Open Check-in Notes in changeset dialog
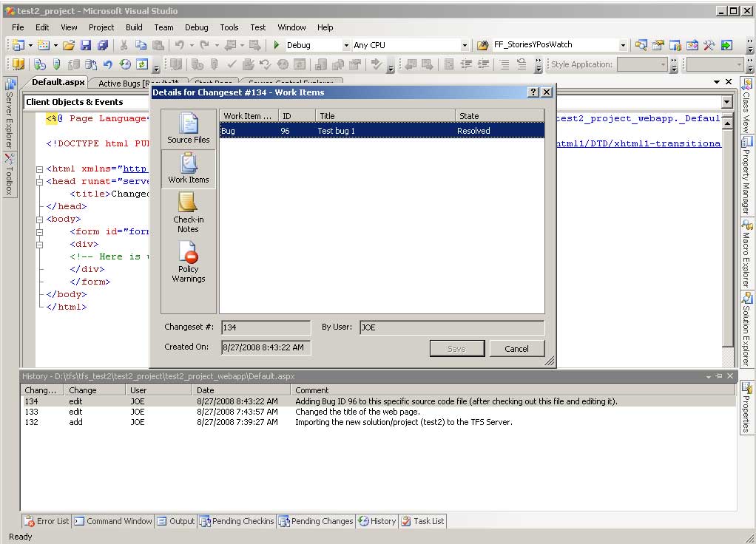Image resolution: width=756 pixels, height=544 pixels. [188, 212]
